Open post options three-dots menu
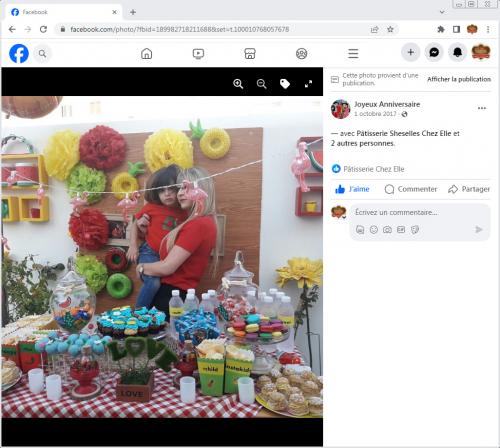This screenshot has height=448, width=500. tap(482, 108)
